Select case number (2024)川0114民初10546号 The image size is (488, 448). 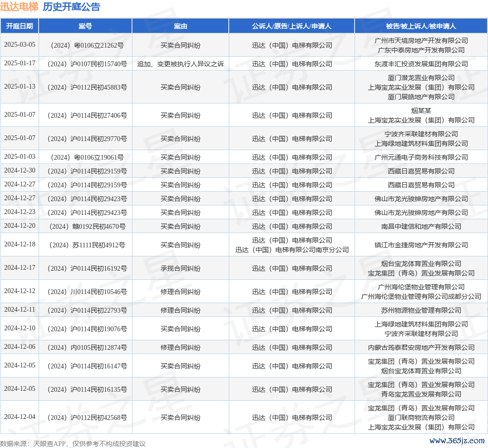[87, 292]
